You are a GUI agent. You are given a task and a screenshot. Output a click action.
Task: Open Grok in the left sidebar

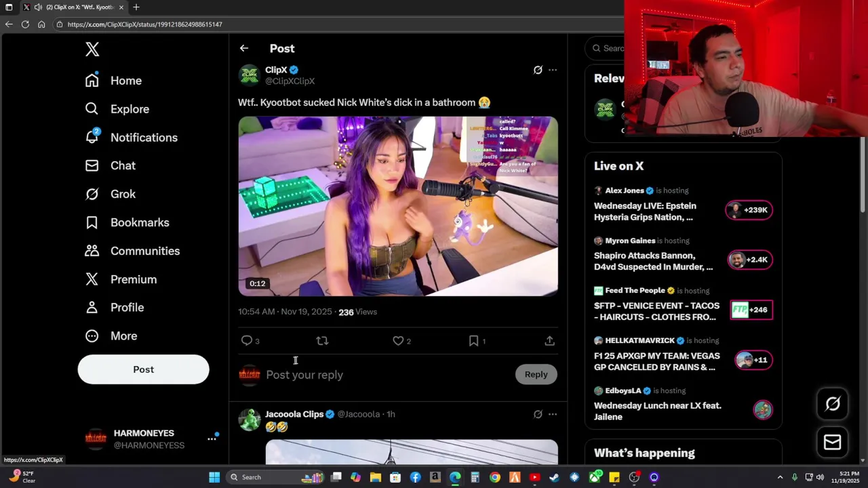coord(110,194)
